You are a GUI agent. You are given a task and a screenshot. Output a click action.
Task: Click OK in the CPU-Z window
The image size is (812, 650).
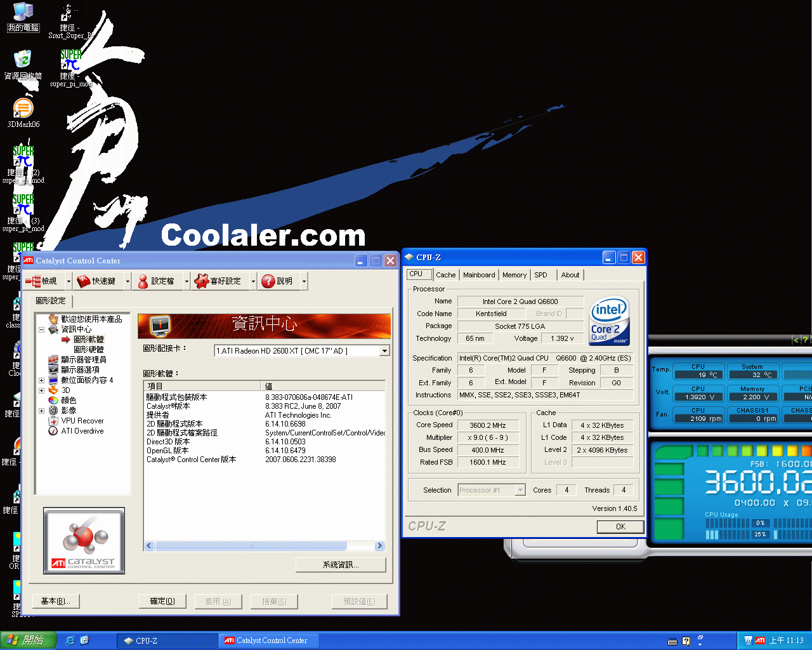pos(620,527)
